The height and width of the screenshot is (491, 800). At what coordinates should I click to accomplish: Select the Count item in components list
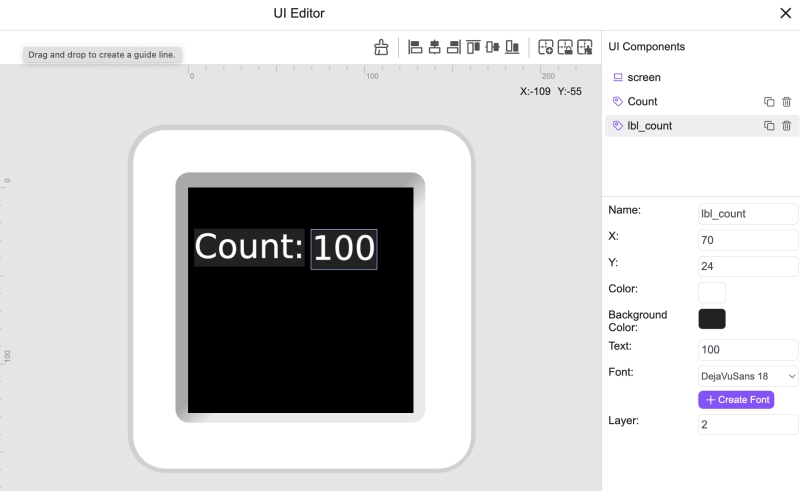click(x=642, y=102)
